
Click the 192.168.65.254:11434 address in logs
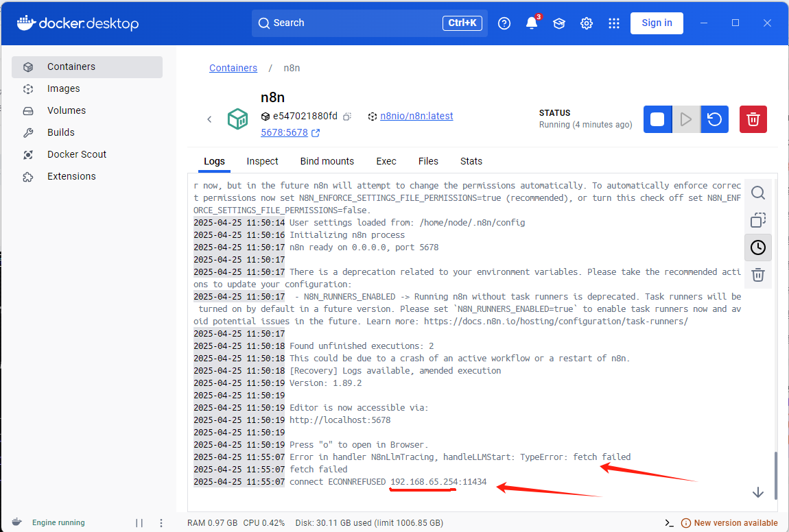pos(439,482)
